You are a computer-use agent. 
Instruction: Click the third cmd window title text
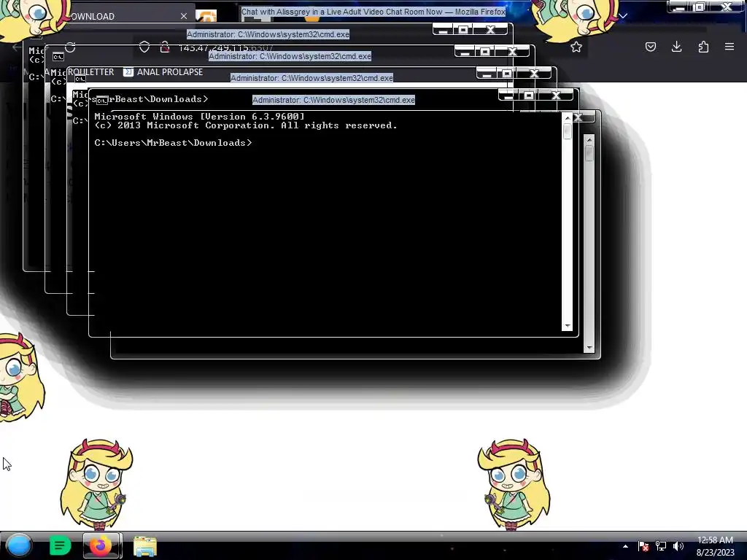coord(290,56)
